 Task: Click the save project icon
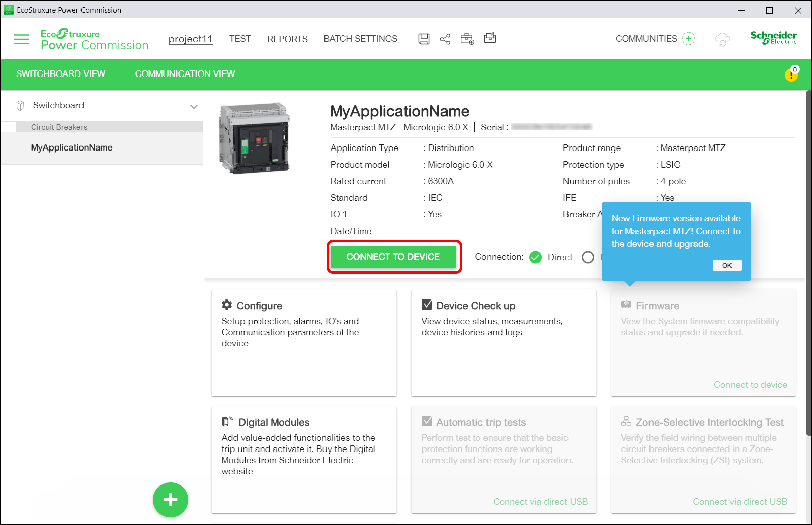(424, 39)
